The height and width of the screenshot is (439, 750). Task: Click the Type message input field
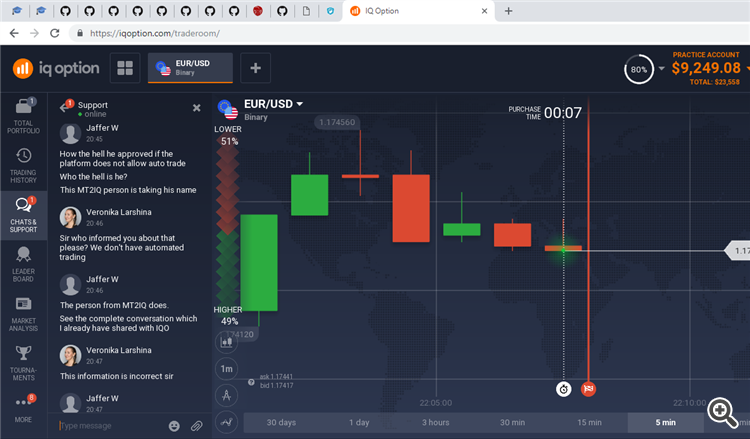pos(112,426)
